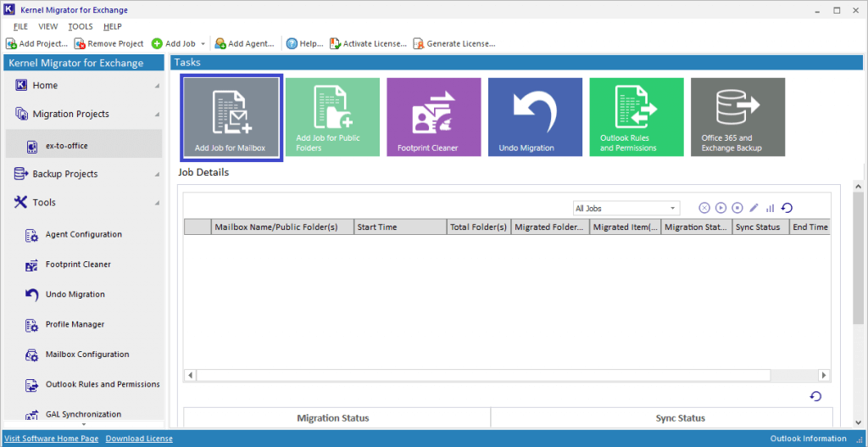This screenshot has height=447, width=868.
Task: Click Add Project toolbar button
Action: click(x=37, y=43)
